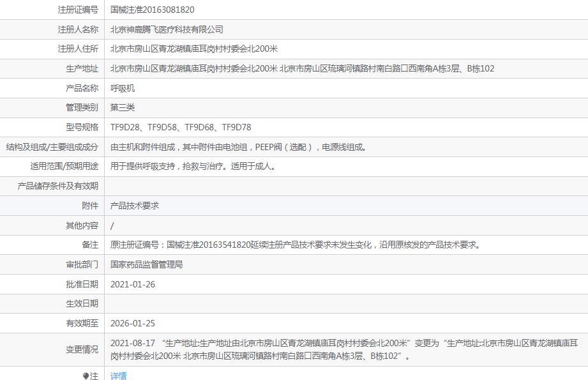Click the 其他内容 label

click(x=82, y=226)
